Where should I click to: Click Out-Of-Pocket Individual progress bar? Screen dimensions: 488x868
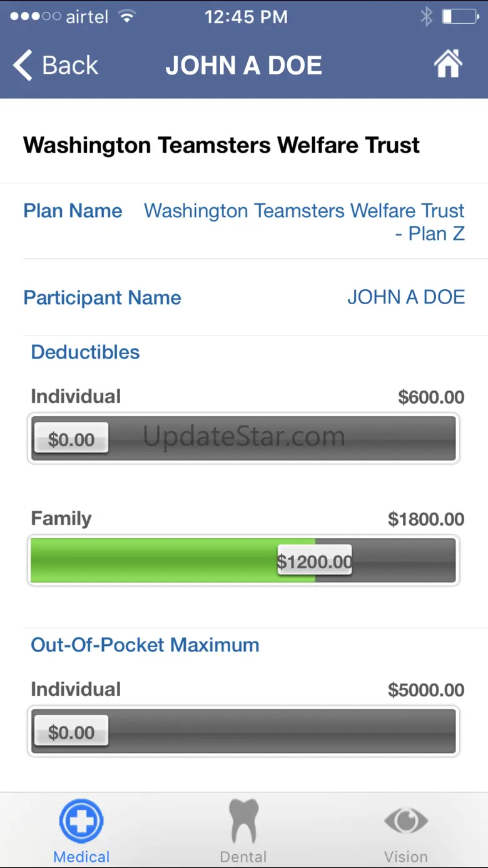pyautogui.click(x=243, y=731)
